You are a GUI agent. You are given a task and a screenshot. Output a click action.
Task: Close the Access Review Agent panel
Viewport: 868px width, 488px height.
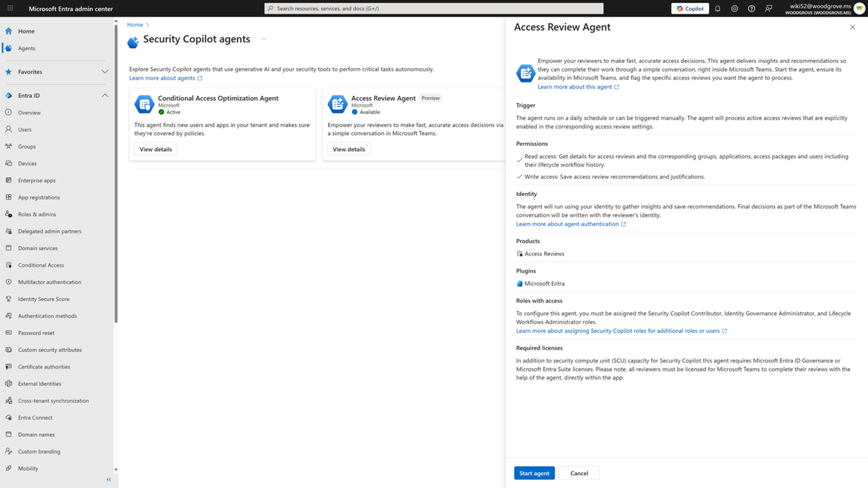coord(853,27)
